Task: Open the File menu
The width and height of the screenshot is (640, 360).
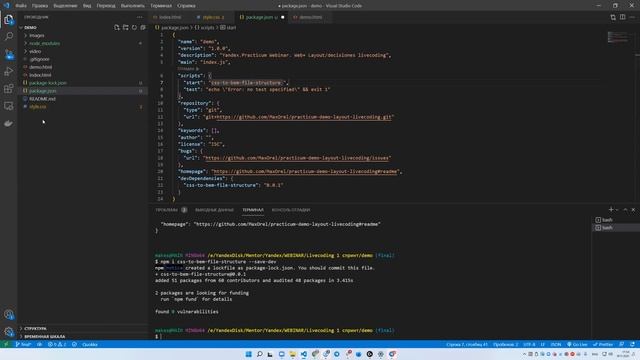Action: coord(21,6)
